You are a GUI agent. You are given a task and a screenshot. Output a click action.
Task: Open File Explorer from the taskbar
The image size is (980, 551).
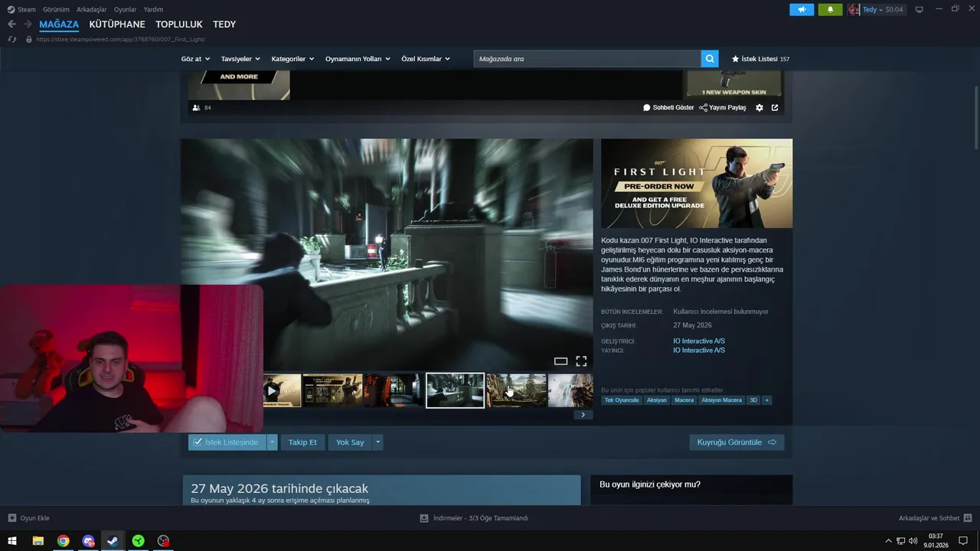[38, 541]
